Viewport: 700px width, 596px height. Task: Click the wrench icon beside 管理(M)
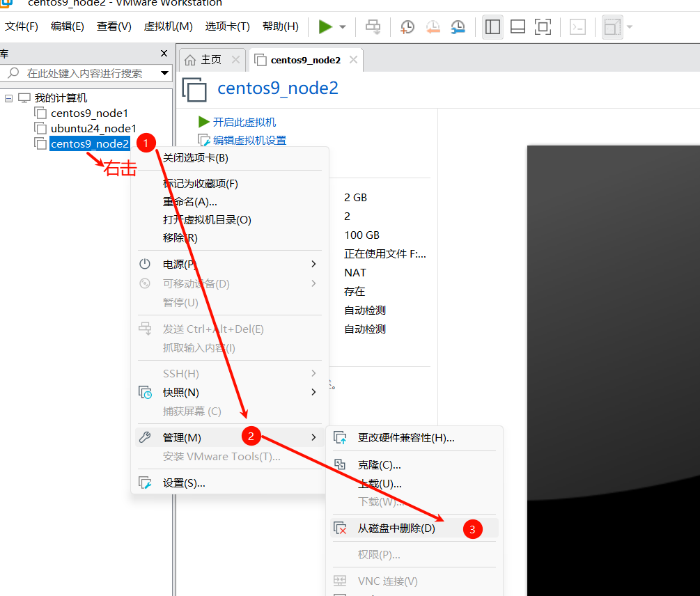click(145, 437)
